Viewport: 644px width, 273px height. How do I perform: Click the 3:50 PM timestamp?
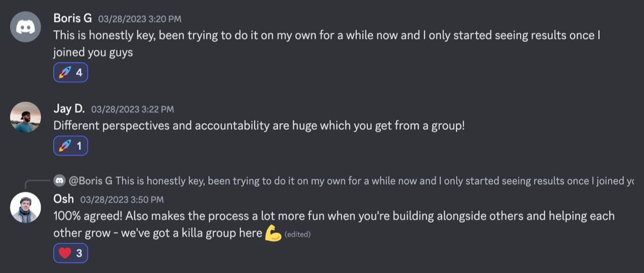click(x=122, y=200)
